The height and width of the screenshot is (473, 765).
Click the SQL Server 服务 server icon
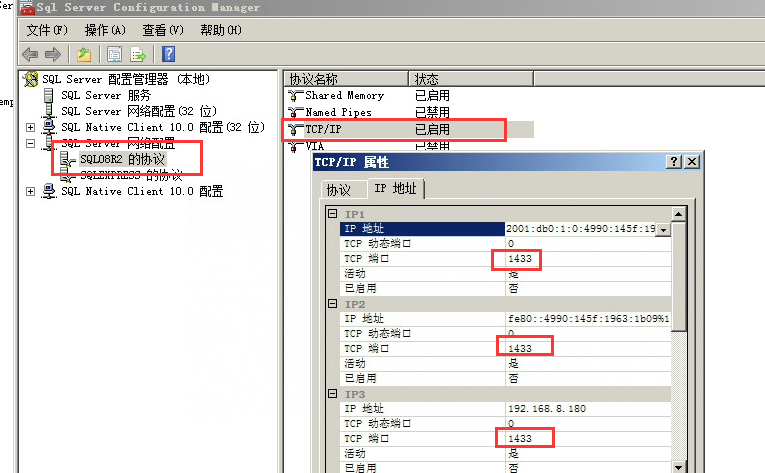pos(48,95)
